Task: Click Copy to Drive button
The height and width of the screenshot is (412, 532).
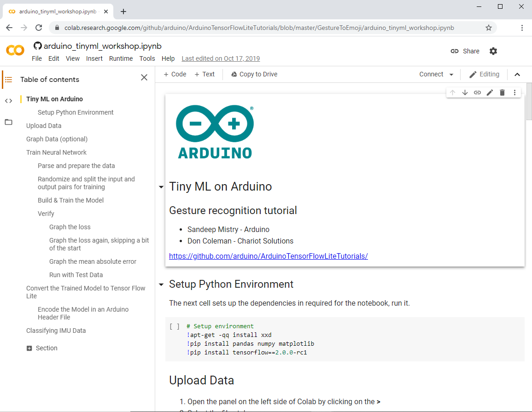Action: 254,74
